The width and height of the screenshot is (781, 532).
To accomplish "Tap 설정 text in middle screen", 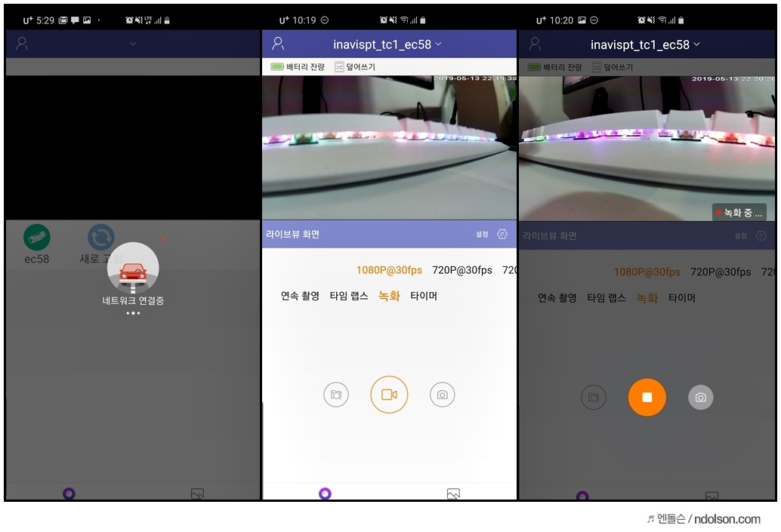I will coord(482,235).
